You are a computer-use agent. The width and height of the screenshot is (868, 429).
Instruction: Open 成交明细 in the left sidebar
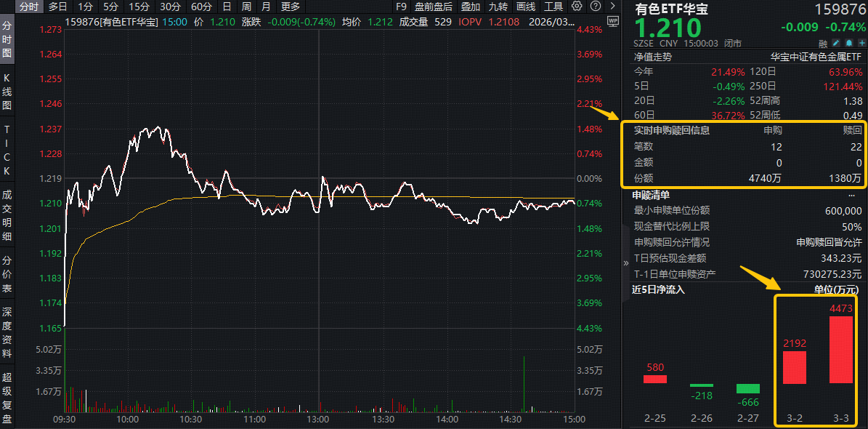tap(7, 215)
